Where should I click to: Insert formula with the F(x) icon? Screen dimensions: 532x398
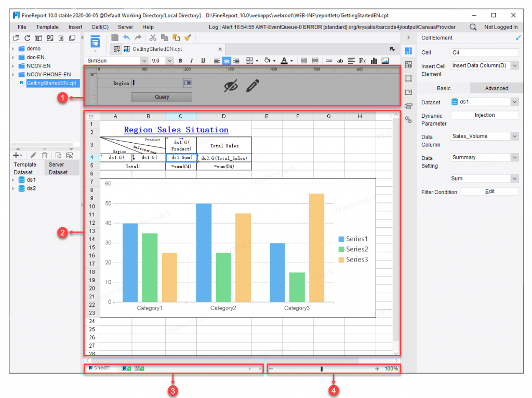click(363, 61)
